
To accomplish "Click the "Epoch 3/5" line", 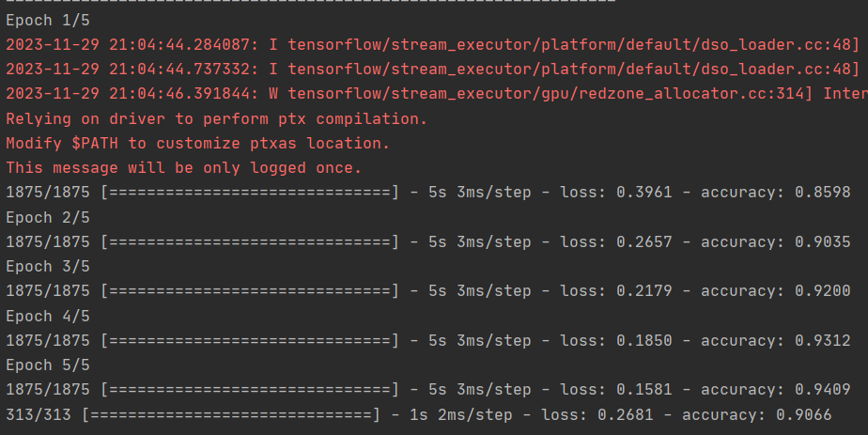I will point(42,266).
